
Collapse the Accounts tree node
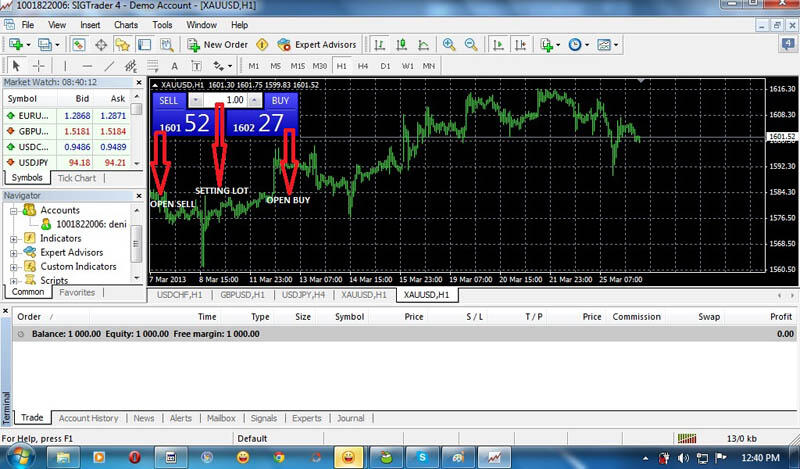(14, 211)
